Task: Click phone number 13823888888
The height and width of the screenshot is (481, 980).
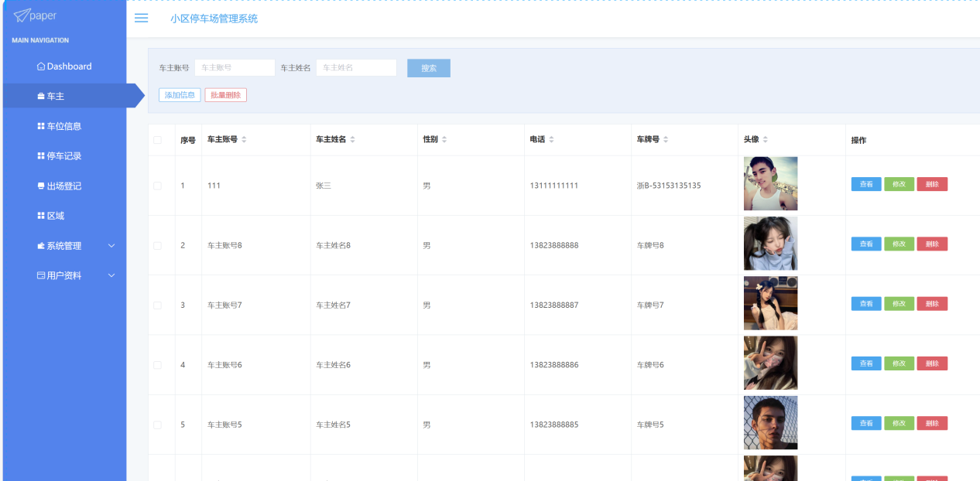Action: pyautogui.click(x=554, y=245)
